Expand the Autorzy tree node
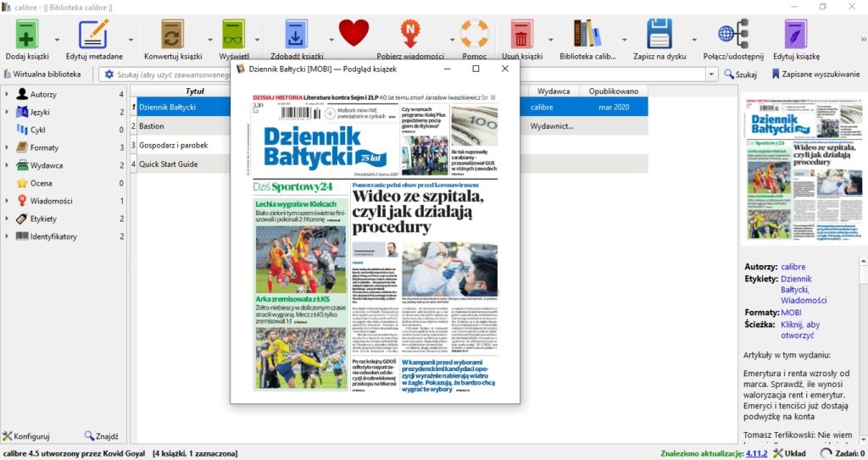868x460 pixels. point(7,94)
